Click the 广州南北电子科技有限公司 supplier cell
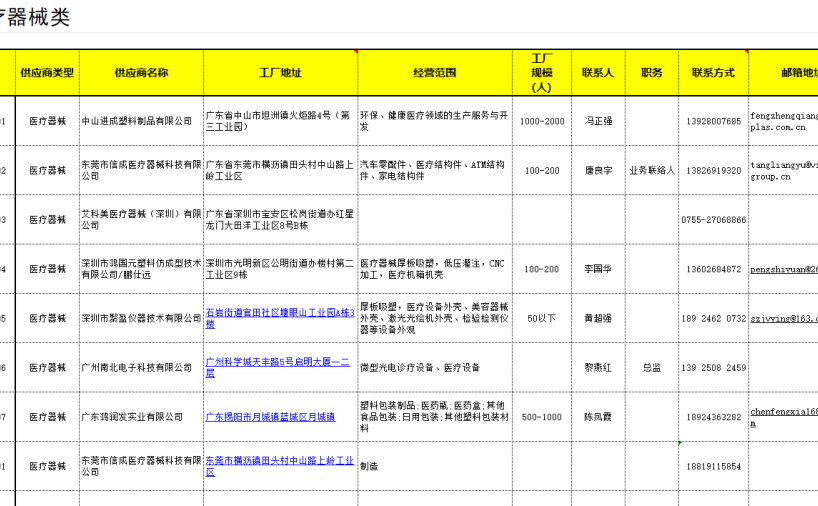 click(137, 368)
